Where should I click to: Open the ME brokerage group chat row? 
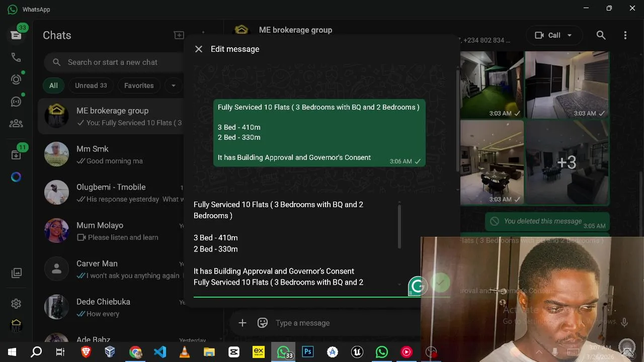pos(111,117)
